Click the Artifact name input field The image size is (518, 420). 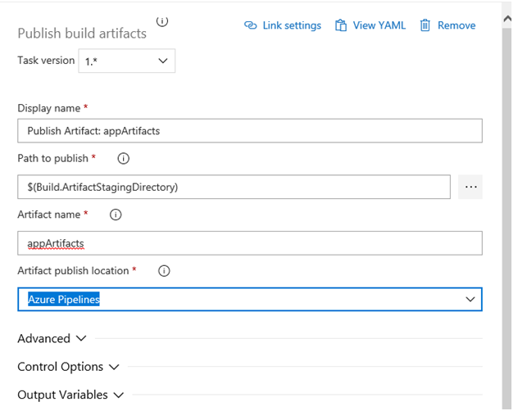[250, 243]
